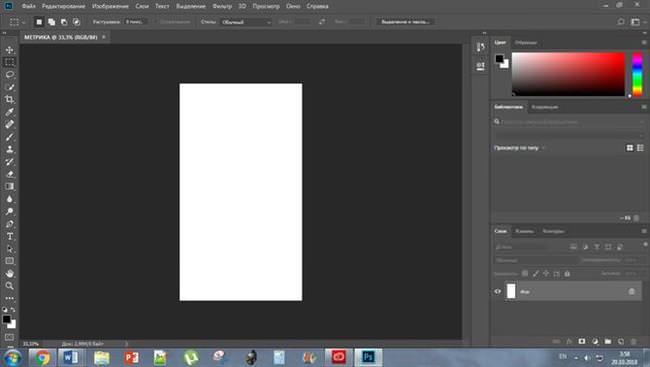
Task: Open the extra tools ellipsis
Action: [10, 298]
